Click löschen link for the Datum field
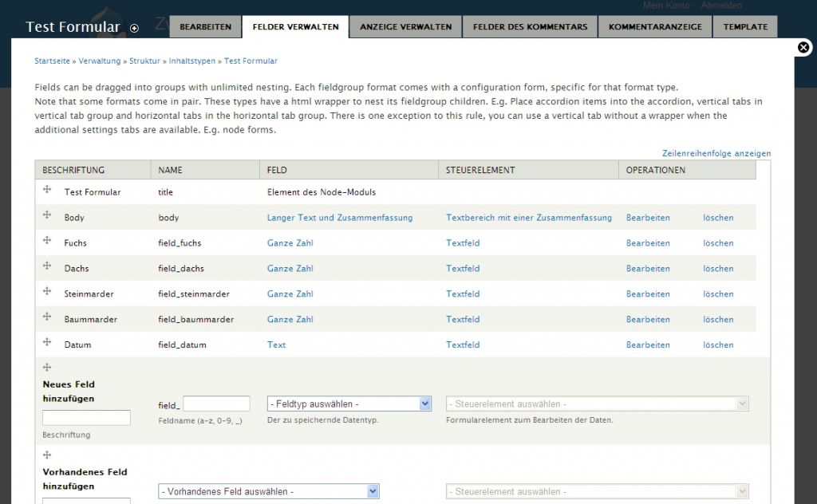 (717, 345)
